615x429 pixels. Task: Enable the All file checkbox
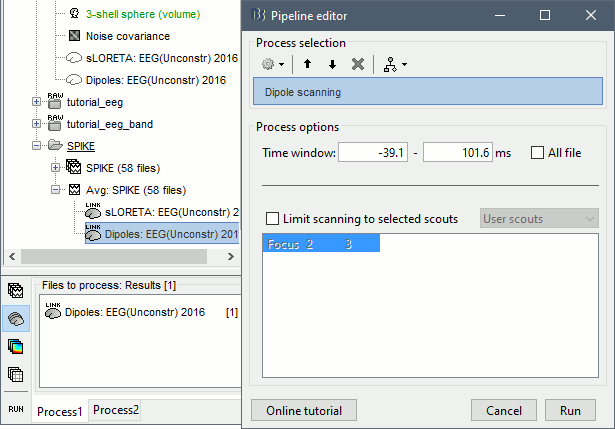tap(538, 153)
